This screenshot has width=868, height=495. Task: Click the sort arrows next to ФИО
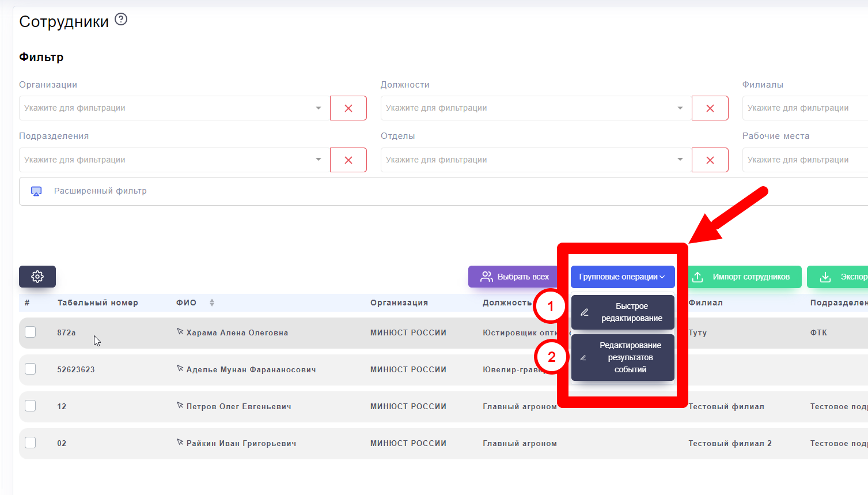click(x=212, y=303)
